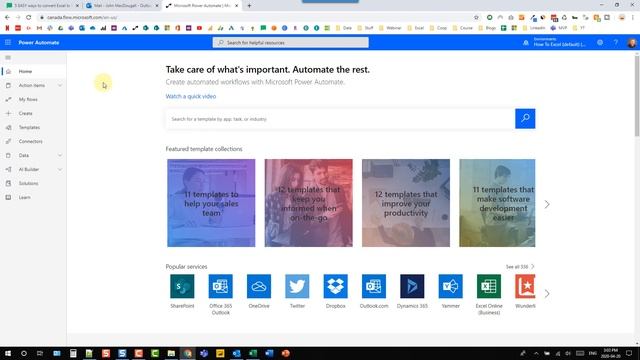Open Dynamics 365 service icon
This screenshot has height=360, width=640.
coord(412,286)
